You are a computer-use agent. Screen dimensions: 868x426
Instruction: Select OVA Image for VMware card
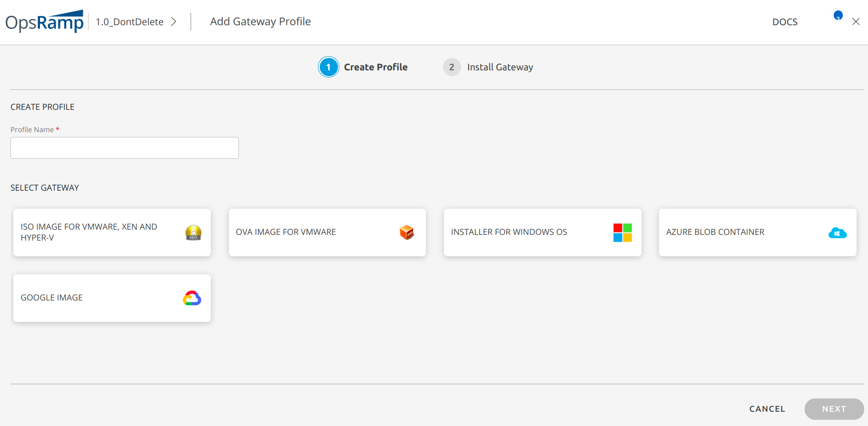(327, 232)
